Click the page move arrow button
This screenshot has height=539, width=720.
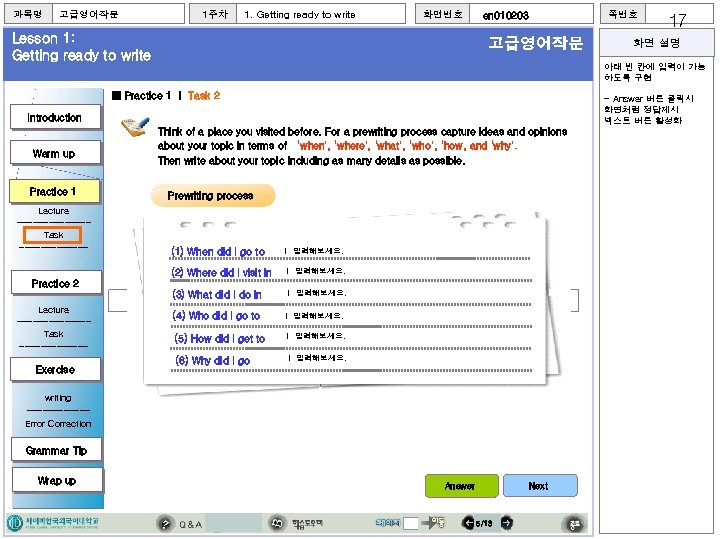433,522
